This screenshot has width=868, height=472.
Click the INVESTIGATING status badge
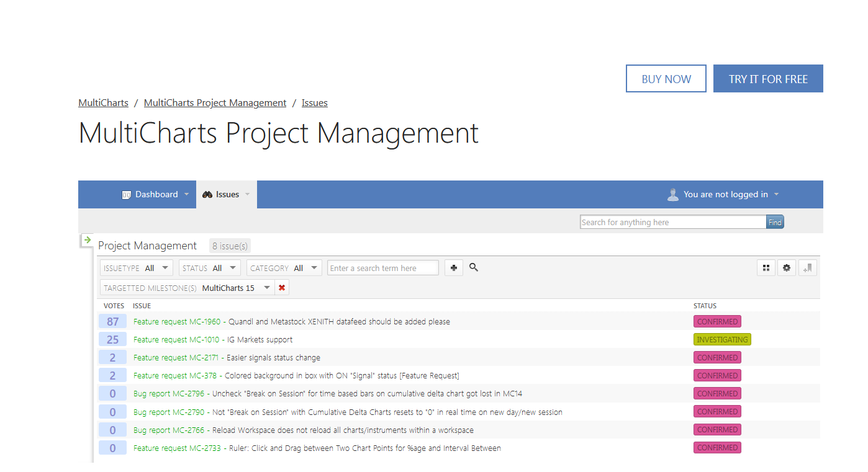(x=722, y=340)
